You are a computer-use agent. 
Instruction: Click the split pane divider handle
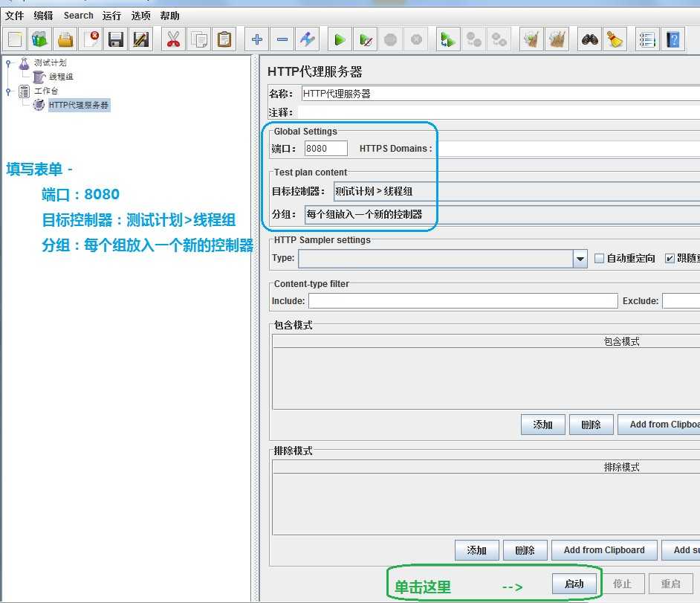[x=256, y=329]
